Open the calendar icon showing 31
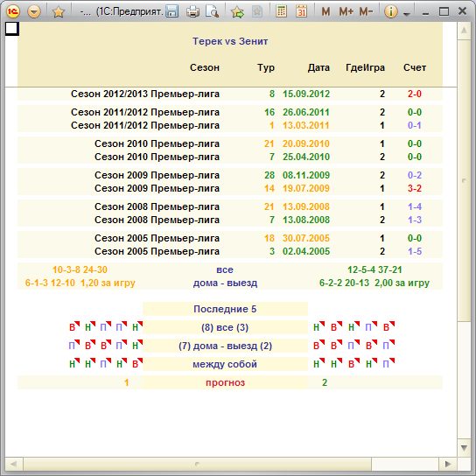 (x=301, y=11)
